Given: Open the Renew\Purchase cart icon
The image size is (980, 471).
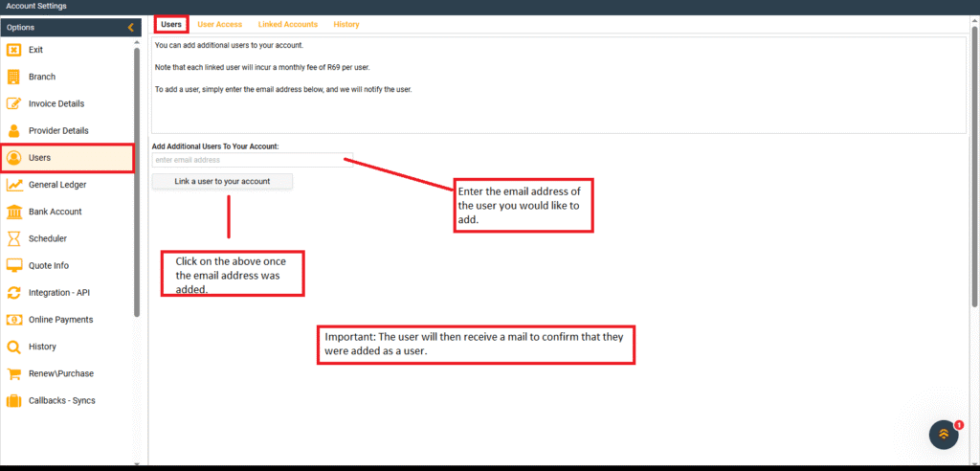Looking at the screenshot, I should click(x=14, y=373).
